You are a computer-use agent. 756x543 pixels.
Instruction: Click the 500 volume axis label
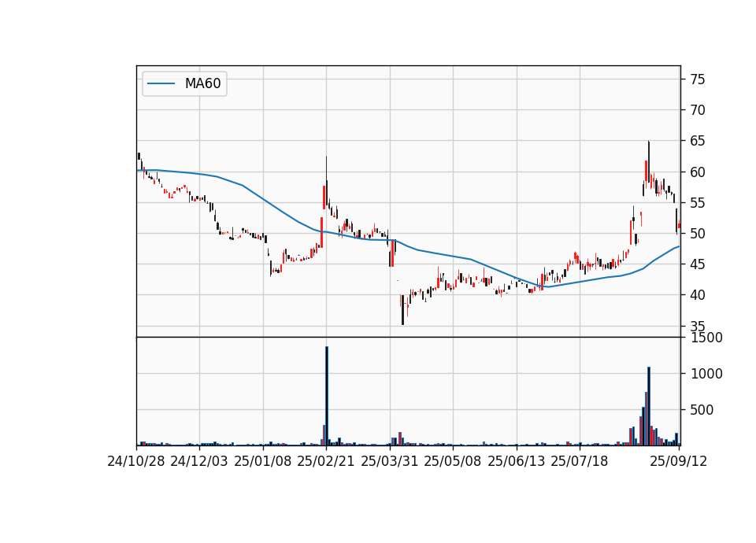click(x=702, y=410)
